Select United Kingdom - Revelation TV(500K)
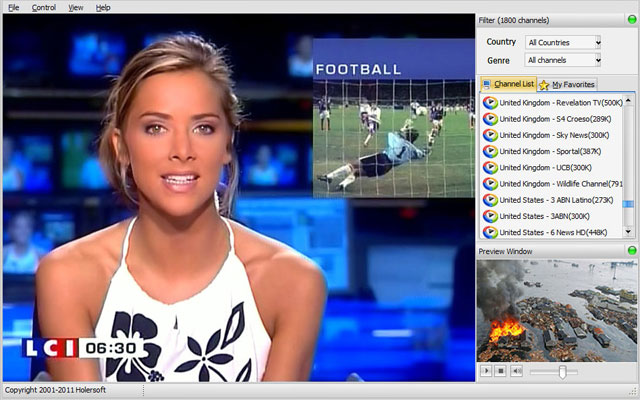The image size is (640, 400). click(561, 103)
